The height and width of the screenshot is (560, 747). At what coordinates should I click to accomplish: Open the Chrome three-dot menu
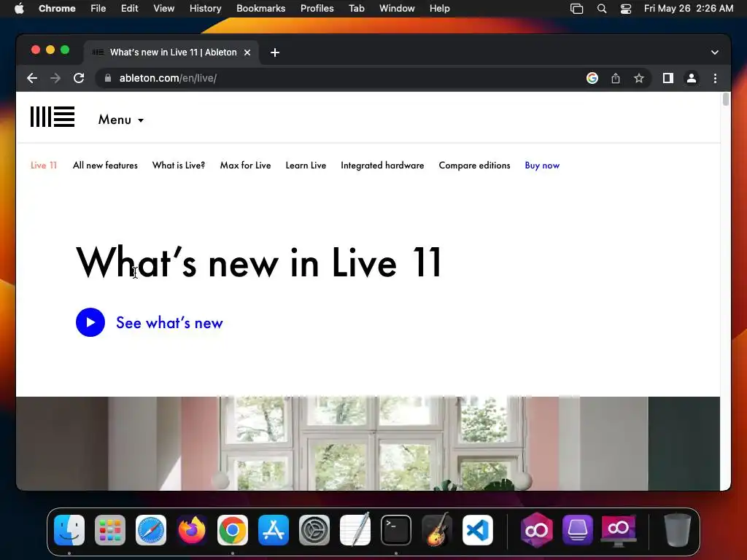click(x=715, y=78)
